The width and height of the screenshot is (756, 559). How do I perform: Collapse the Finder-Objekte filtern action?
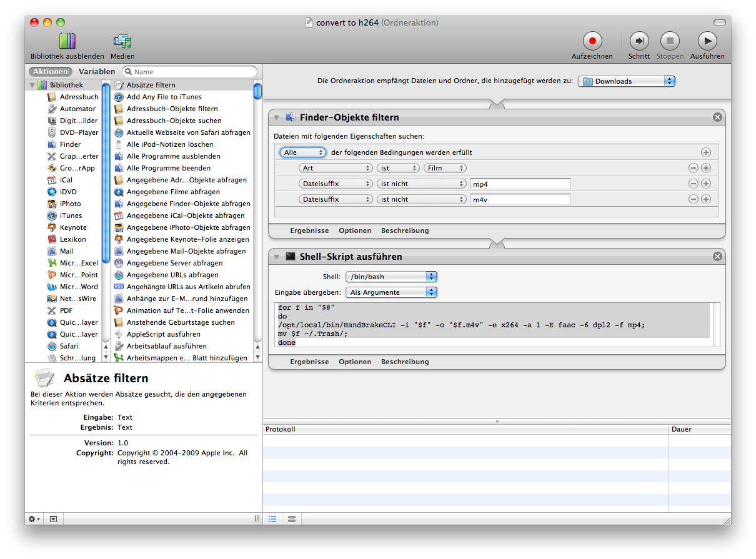tap(277, 117)
